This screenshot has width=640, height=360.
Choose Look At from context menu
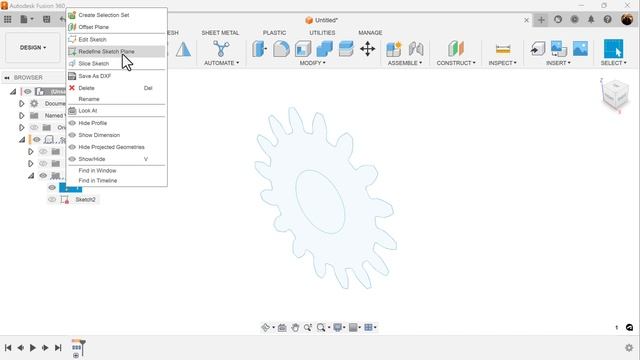116,111
